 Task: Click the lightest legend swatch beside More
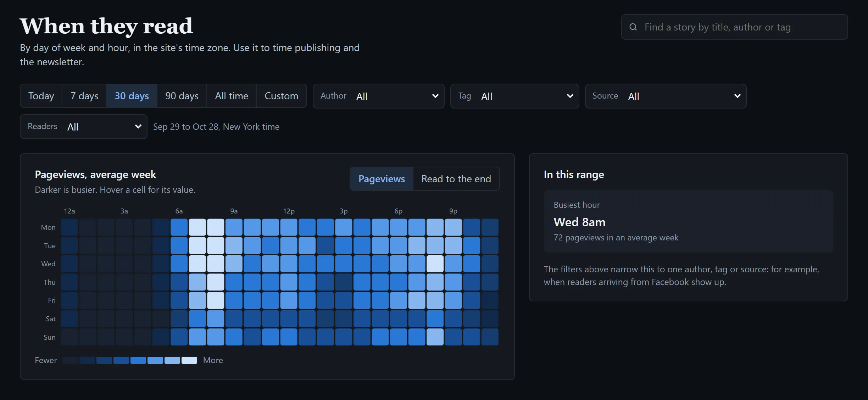pyautogui.click(x=189, y=360)
